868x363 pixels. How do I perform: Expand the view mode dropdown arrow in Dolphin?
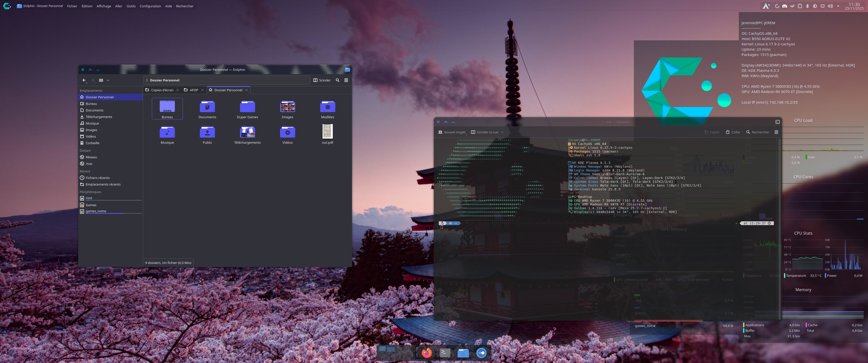[x=108, y=80]
